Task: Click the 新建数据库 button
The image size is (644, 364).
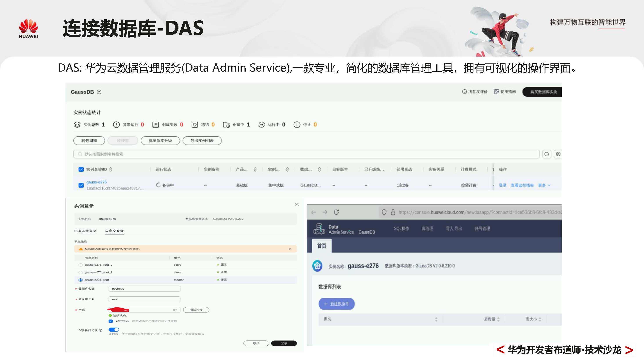Action: click(x=336, y=304)
